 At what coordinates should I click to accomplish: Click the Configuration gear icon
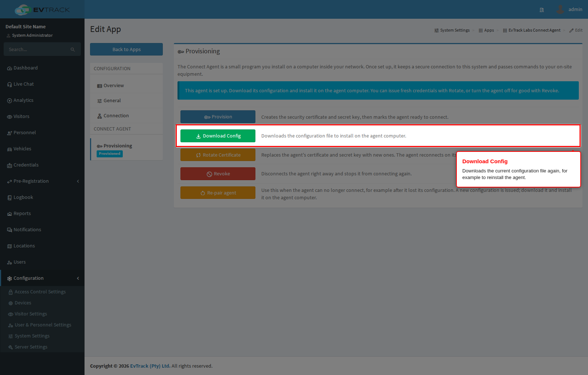[10, 279]
